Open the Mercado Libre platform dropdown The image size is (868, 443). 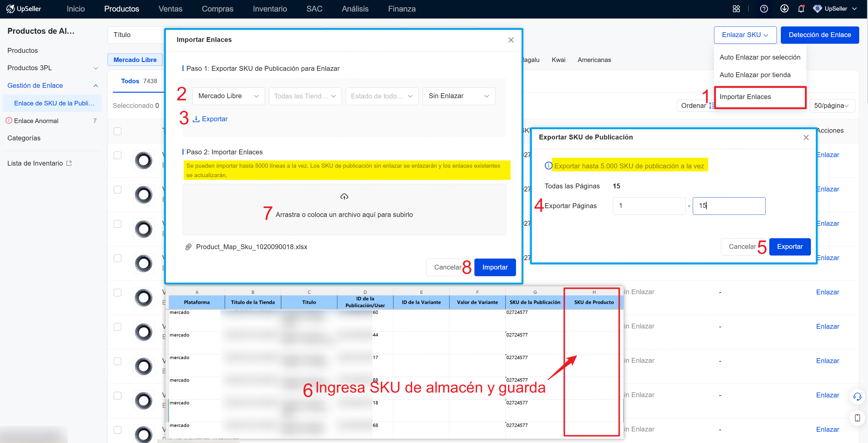tap(228, 96)
